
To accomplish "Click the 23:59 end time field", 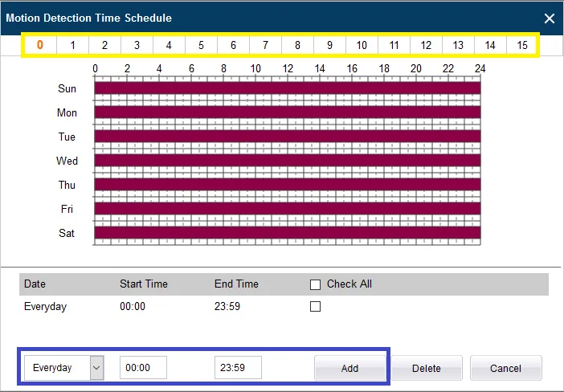I will tap(238, 368).
